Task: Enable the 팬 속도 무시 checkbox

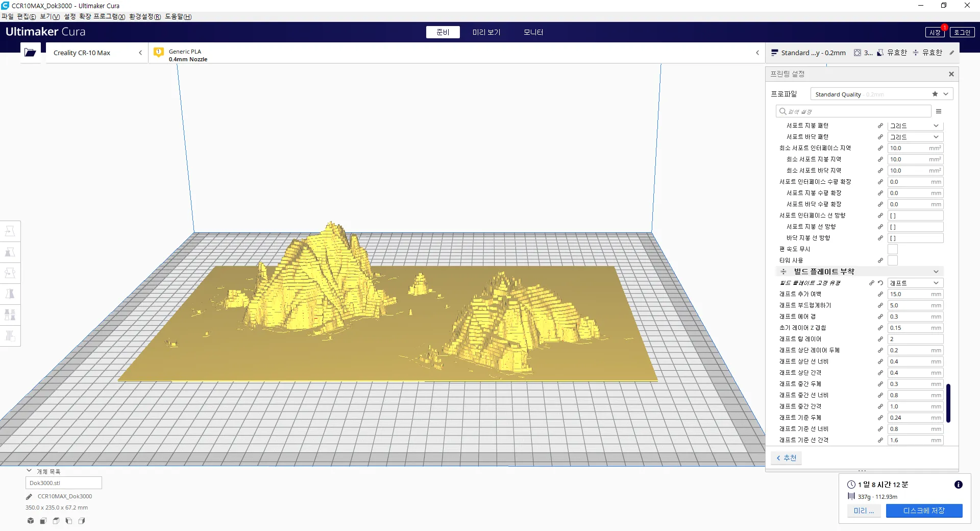Action: pos(892,249)
